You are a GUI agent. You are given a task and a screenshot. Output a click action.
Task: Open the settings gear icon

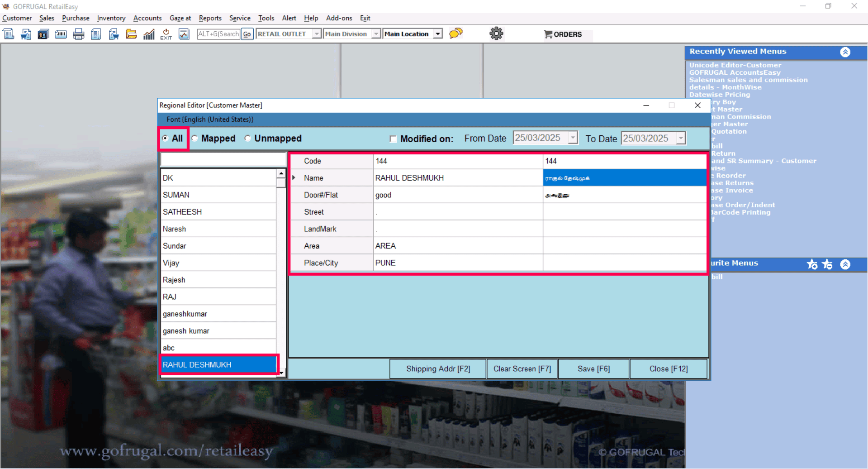[496, 33]
